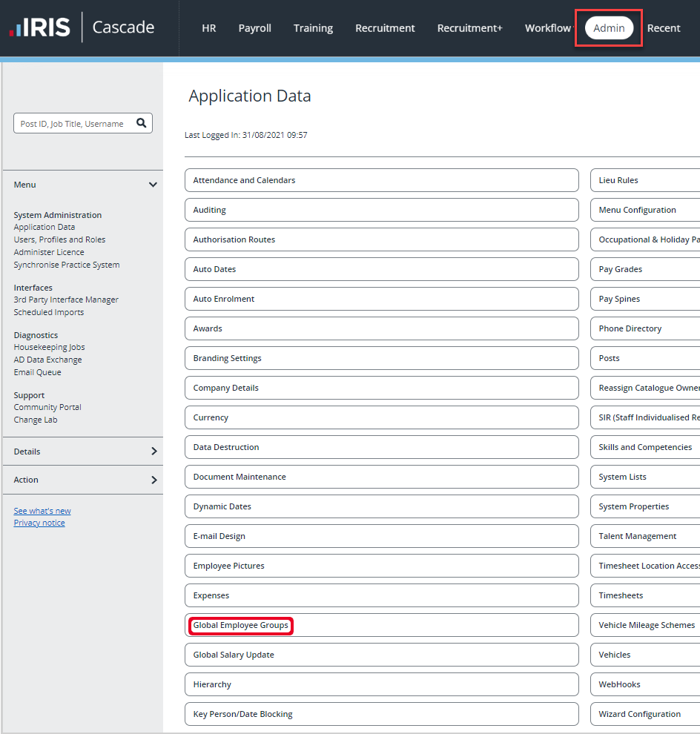Open Synchronise Practice System
The width and height of the screenshot is (700, 734).
click(x=67, y=265)
